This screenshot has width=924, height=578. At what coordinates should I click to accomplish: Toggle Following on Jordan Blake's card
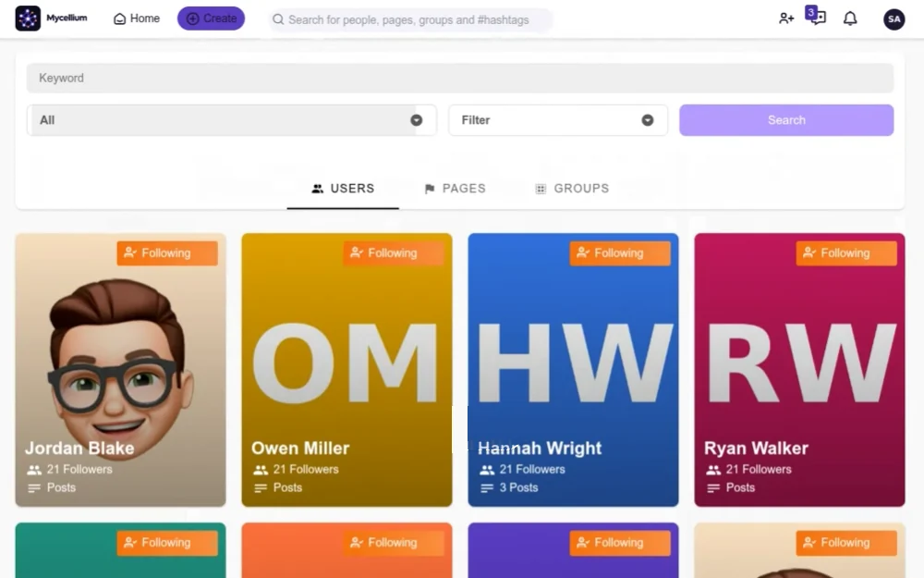[167, 253]
